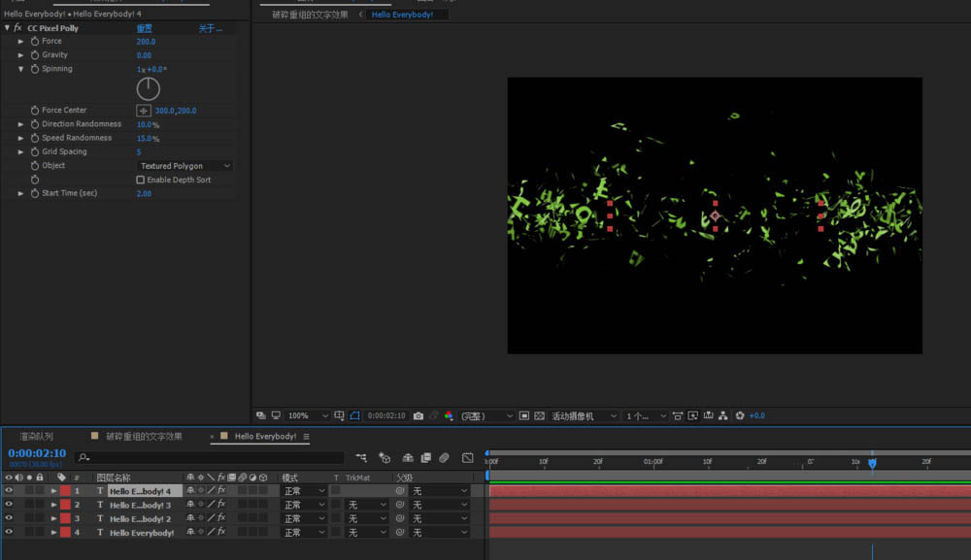Click the graph editor icon in the timeline
This screenshot has width=971, height=560.
(x=467, y=457)
